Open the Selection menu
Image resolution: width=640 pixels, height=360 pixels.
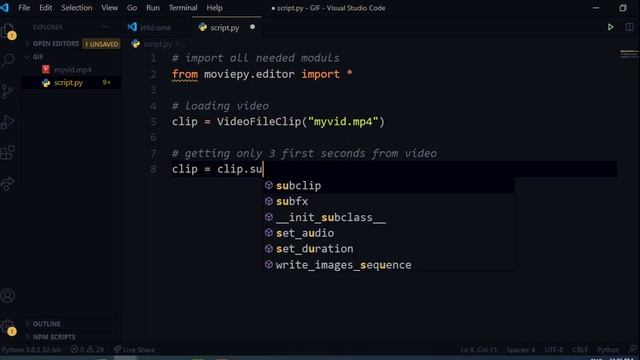(76, 7)
